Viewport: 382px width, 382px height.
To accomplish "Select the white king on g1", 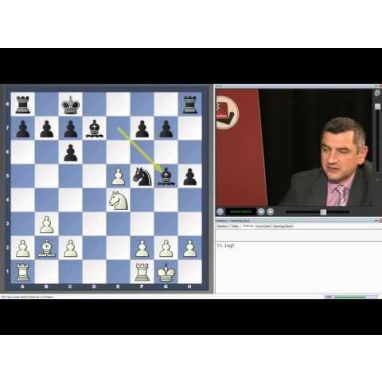I will click(x=166, y=272).
